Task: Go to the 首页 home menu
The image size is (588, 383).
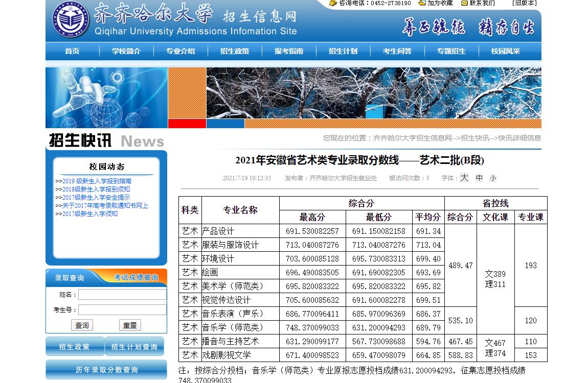Action: (72, 51)
